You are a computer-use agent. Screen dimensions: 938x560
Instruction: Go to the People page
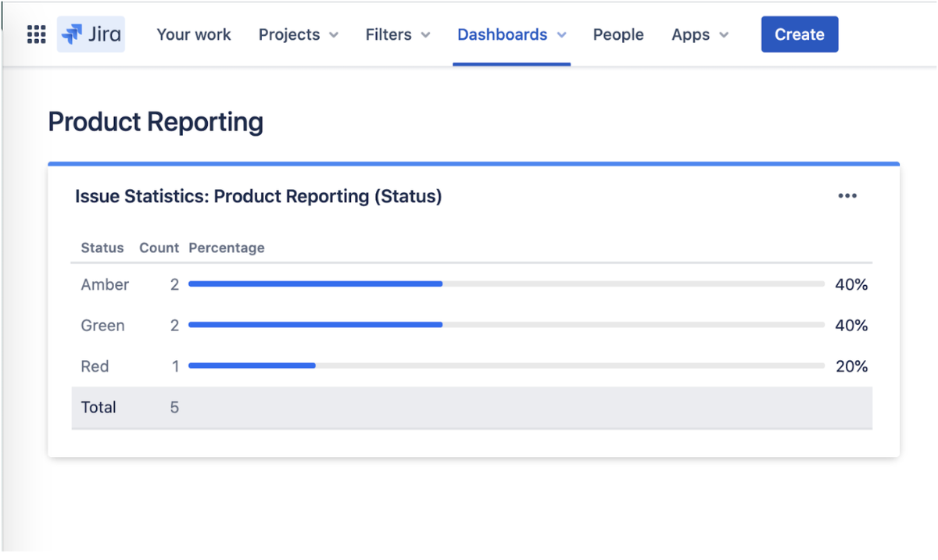coord(618,34)
